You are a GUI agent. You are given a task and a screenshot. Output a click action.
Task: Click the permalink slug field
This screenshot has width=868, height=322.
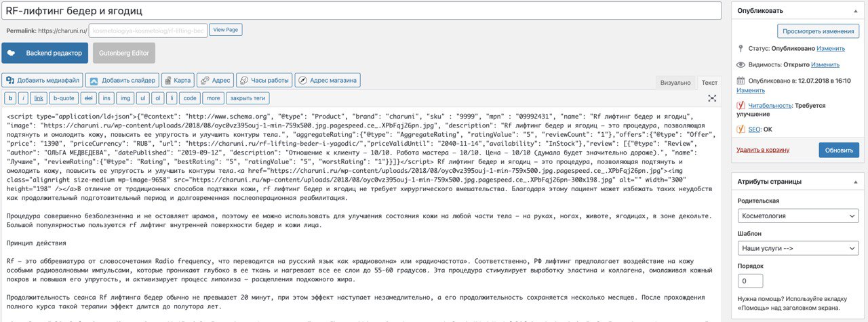tap(148, 31)
